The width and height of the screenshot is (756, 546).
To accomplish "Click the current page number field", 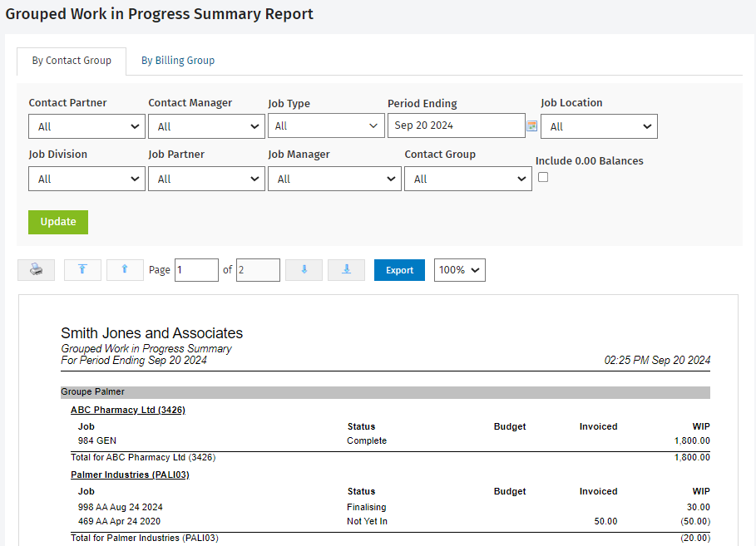I will tap(196, 270).
